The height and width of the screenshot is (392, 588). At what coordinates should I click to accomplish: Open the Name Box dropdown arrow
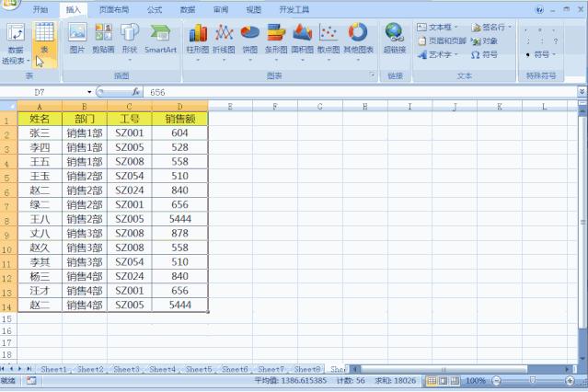coord(89,92)
